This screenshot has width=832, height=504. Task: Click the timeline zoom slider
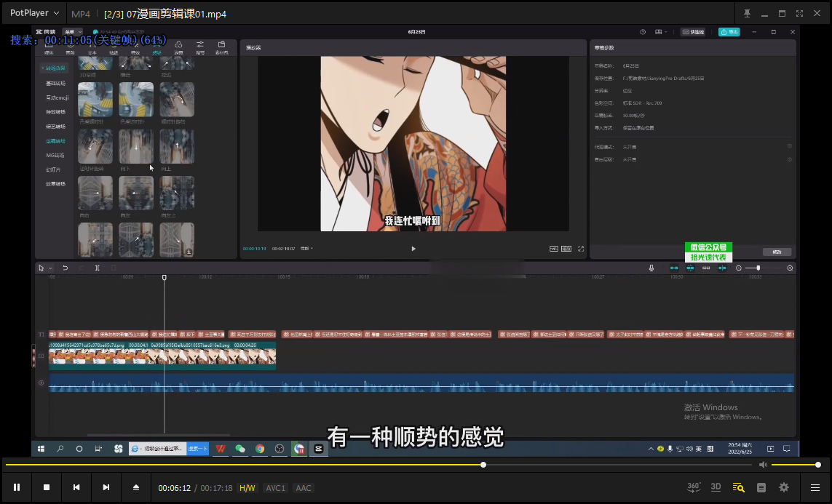764,268
